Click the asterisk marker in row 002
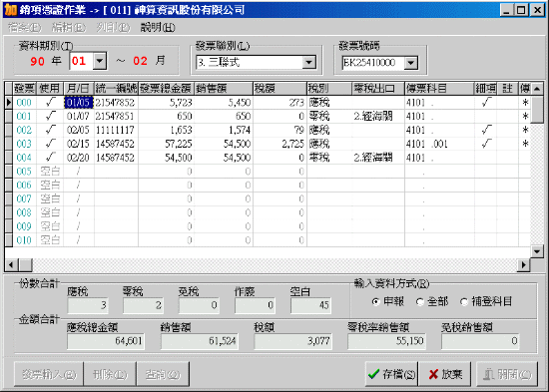Viewport: 549px width, 392px height. pyautogui.click(x=525, y=130)
